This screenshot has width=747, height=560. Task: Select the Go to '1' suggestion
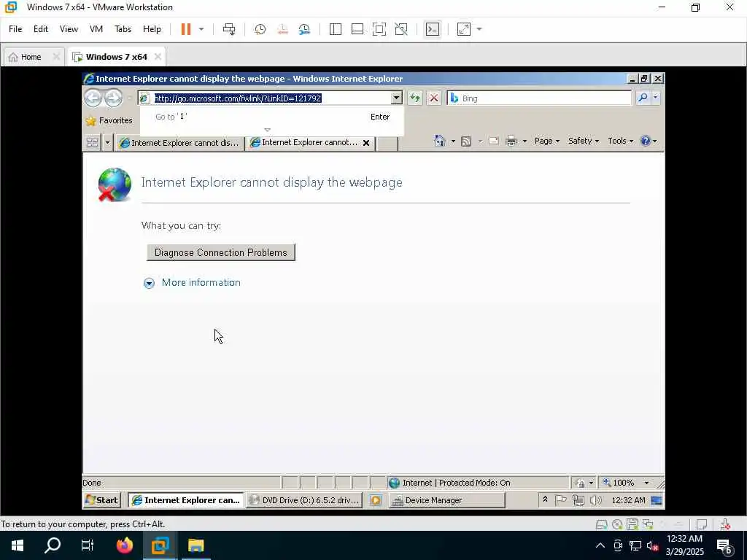click(x=272, y=117)
